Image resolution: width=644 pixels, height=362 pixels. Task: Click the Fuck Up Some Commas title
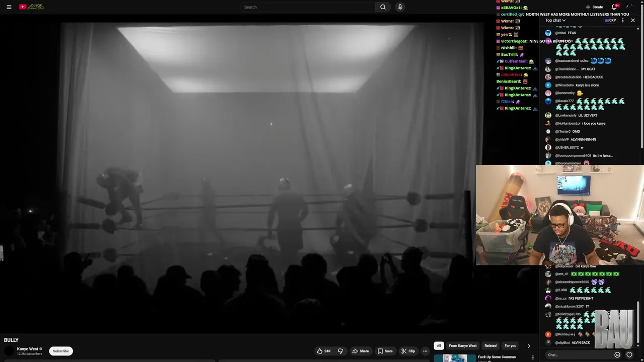pyautogui.click(x=497, y=357)
